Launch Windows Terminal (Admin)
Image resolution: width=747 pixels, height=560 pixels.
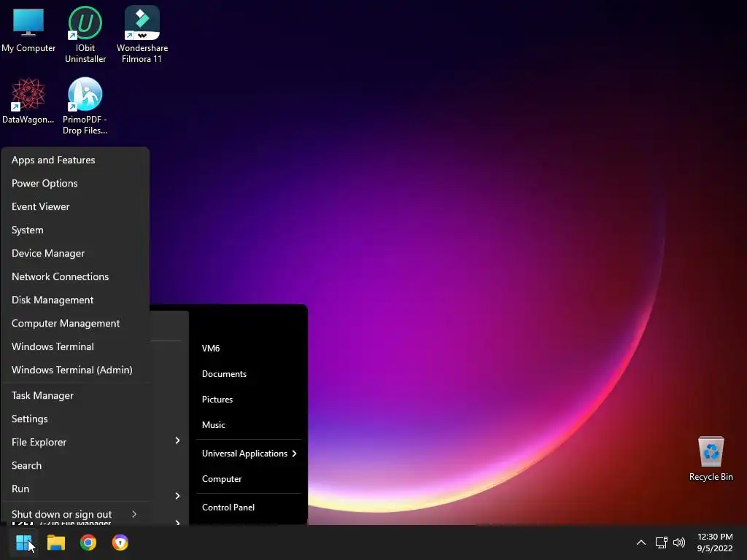(75, 370)
